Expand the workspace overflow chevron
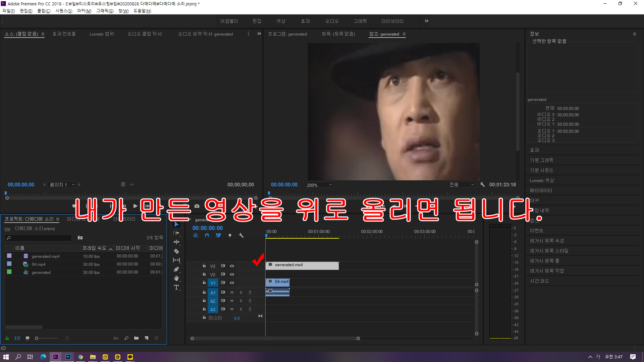 (426, 21)
